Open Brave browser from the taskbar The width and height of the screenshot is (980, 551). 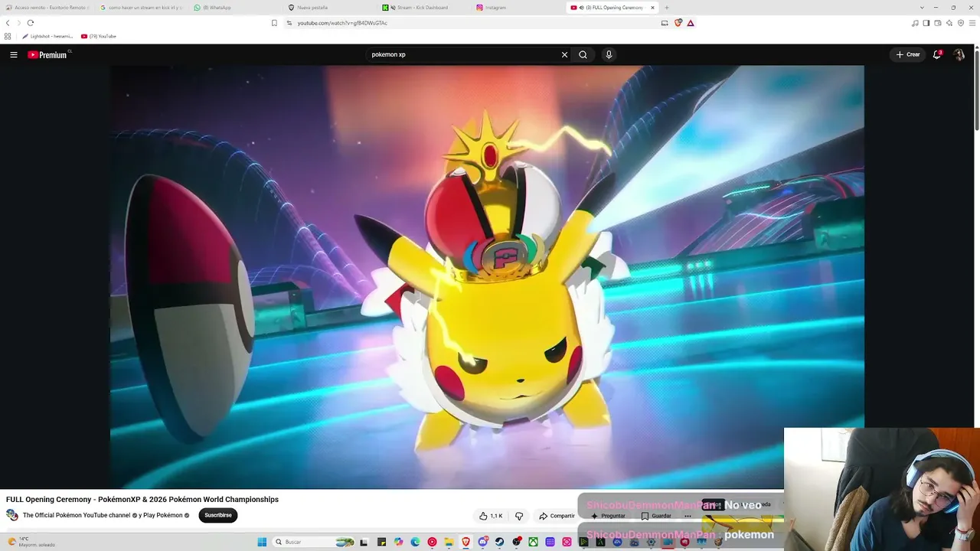point(465,542)
